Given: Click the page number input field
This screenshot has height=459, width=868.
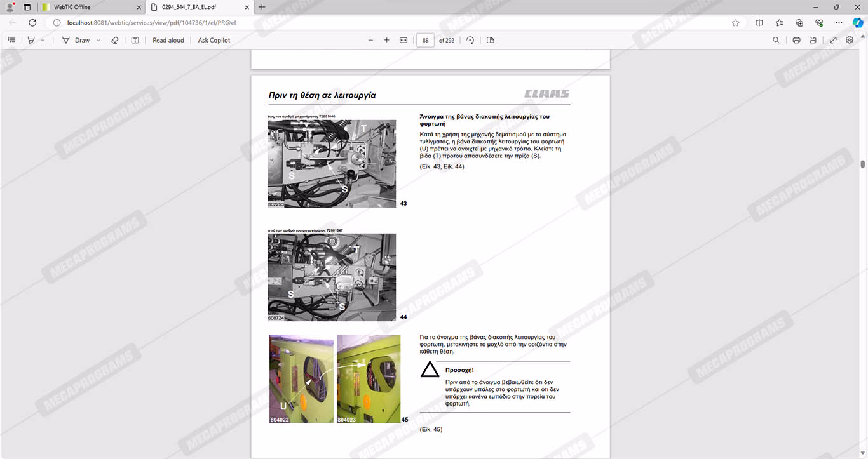Looking at the screenshot, I should (425, 40).
